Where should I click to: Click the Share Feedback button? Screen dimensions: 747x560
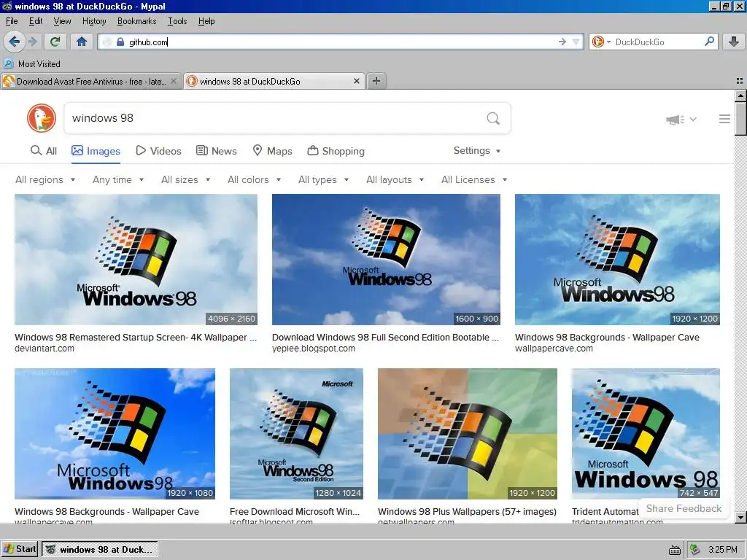point(684,508)
